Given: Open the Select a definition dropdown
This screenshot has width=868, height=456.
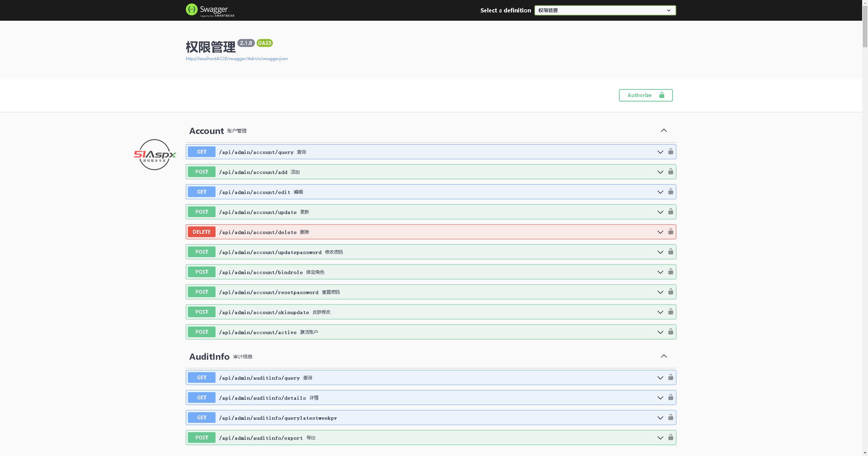Looking at the screenshot, I should click(605, 10).
